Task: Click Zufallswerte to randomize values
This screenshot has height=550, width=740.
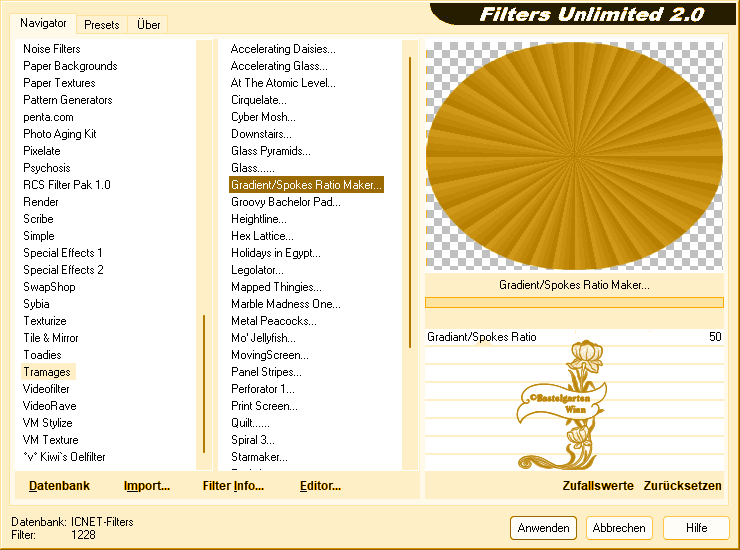Action: (598, 486)
